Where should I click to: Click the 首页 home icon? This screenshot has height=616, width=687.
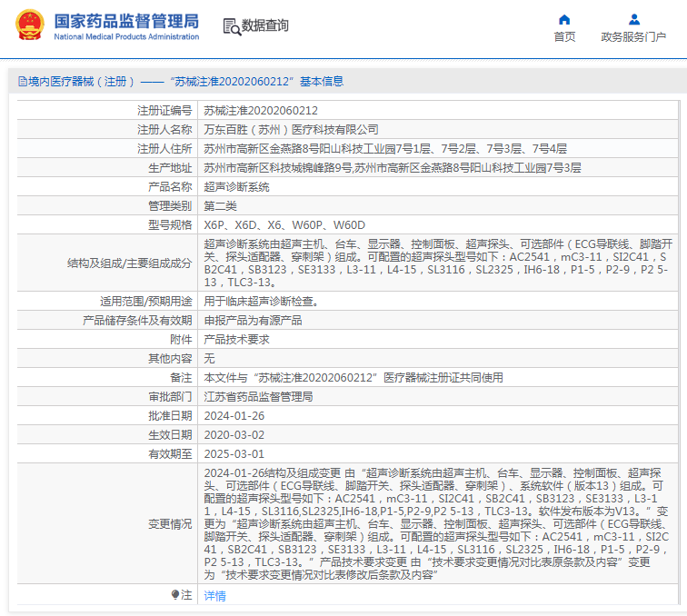(x=564, y=20)
